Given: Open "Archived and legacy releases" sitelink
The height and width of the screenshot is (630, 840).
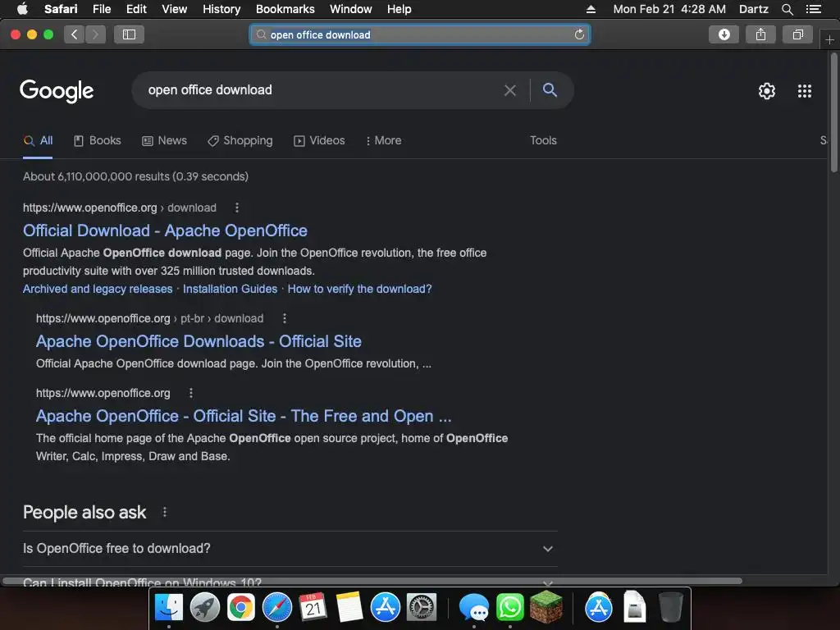Looking at the screenshot, I should (x=98, y=290).
